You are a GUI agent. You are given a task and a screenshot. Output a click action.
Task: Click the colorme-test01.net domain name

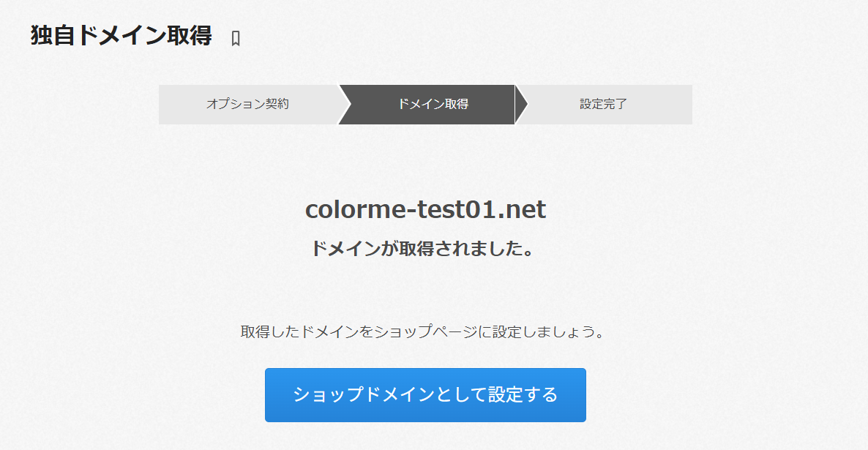click(x=425, y=210)
